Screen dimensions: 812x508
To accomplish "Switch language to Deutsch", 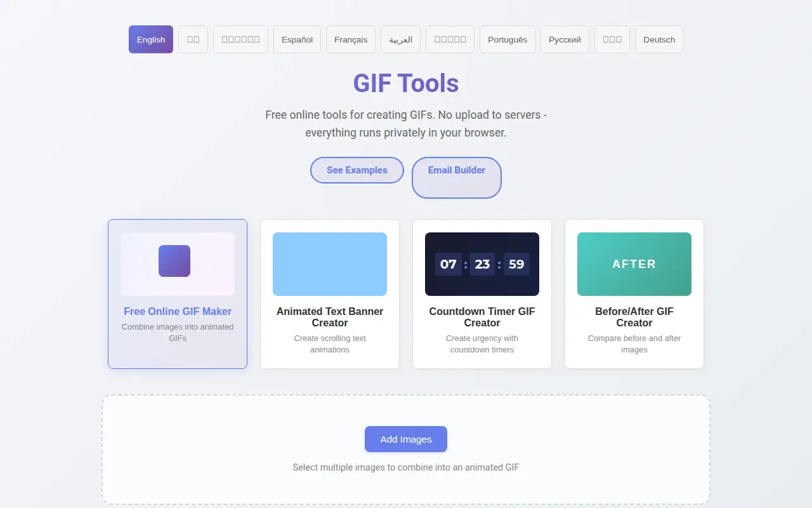I will coord(659,39).
